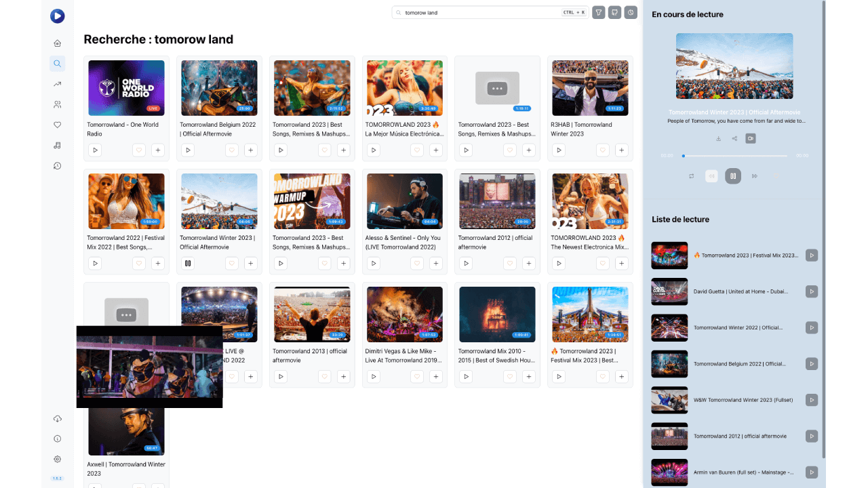Open the music/playlists section in the sidebar

pos(58,144)
